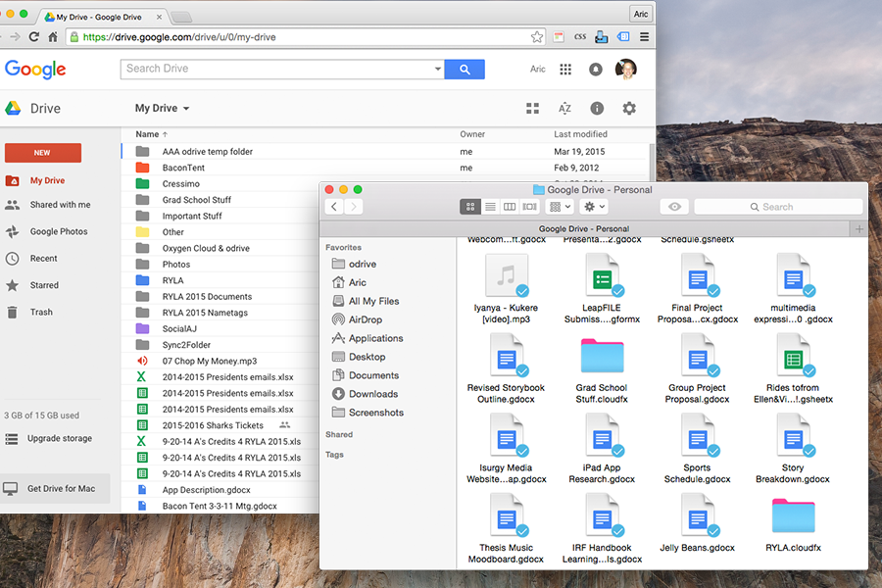Click the red NEW button
The height and width of the screenshot is (588, 882).
tap(43, 153)
